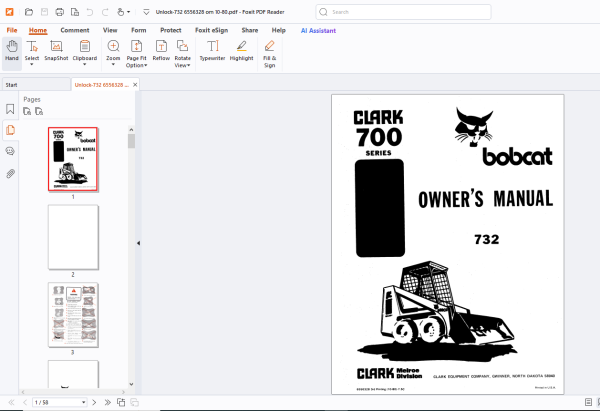Select page 1 thumbnail
This screenshot has height=411, width=600.
[73, 159]
